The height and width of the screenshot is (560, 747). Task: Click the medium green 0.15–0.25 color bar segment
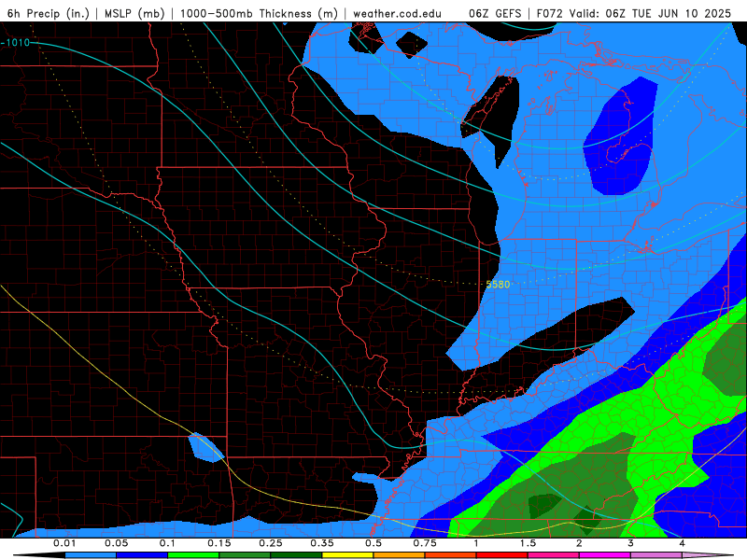coord(245,555)
